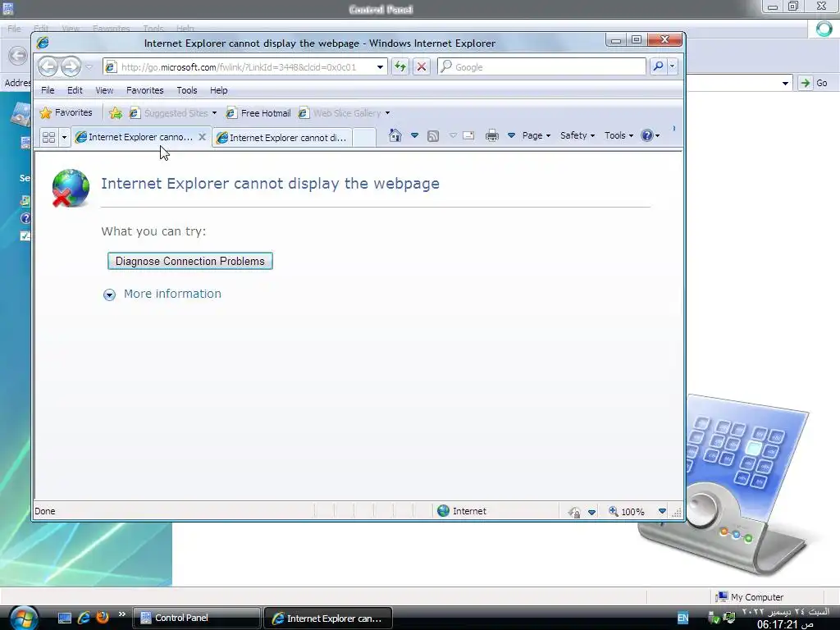This screenshot has height=630, width=840.
Task: Go to the Home page icon
Action: click(x=395, y=135)
